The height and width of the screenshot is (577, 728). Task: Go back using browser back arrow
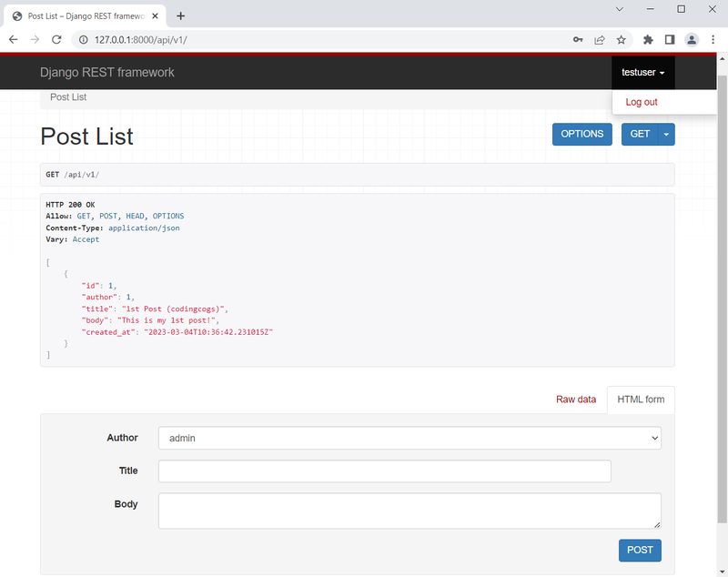click(x=13, y=40)
